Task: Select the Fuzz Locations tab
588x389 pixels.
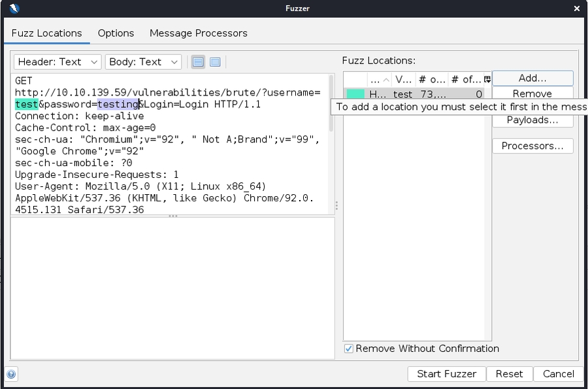Action: tap(47, 33)
